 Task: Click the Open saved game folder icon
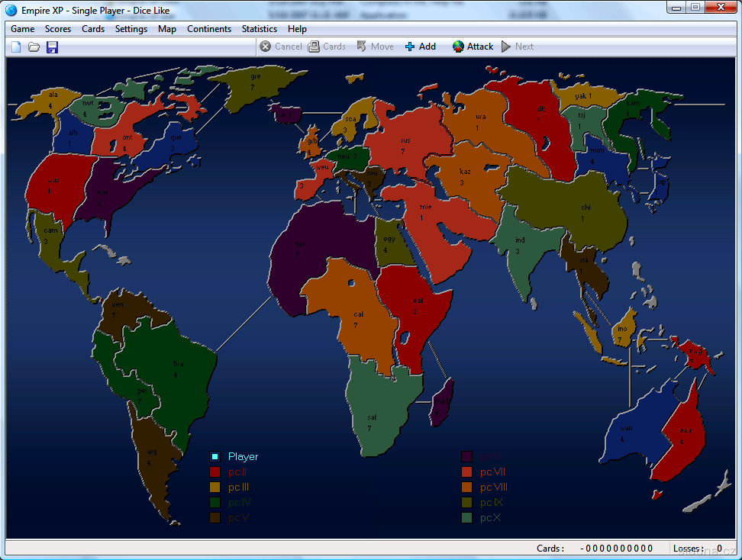(34, 47)
